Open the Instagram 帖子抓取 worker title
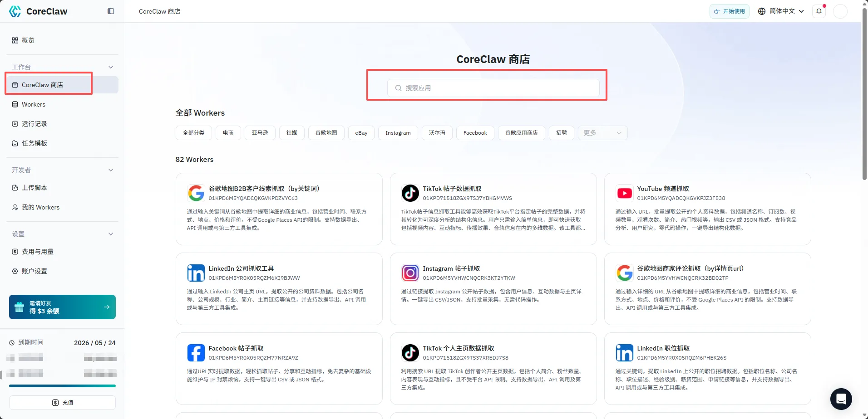Screen dimensions: 868x419 coord(451,268)
